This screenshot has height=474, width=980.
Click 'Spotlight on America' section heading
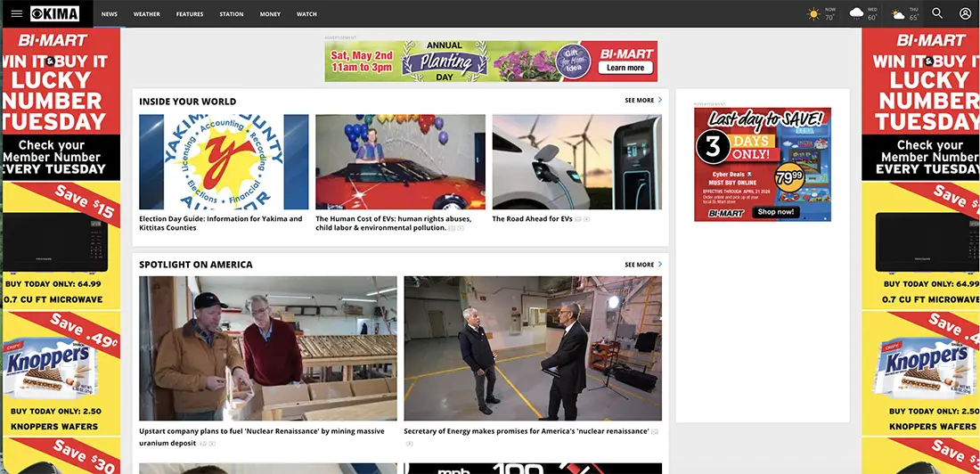[x=196, y=265]
